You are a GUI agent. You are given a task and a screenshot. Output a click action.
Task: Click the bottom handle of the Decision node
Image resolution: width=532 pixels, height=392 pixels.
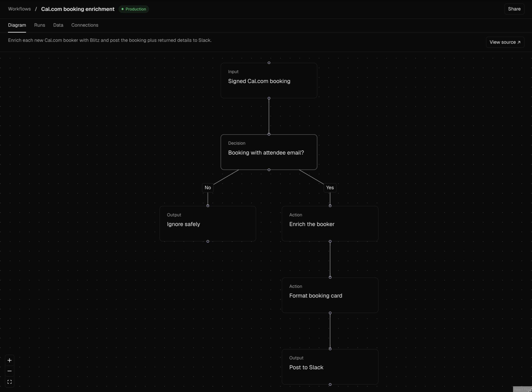(x=269, y=170)
